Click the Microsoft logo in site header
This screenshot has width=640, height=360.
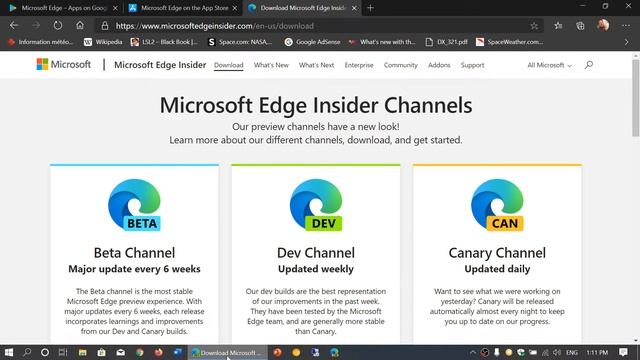64,64
